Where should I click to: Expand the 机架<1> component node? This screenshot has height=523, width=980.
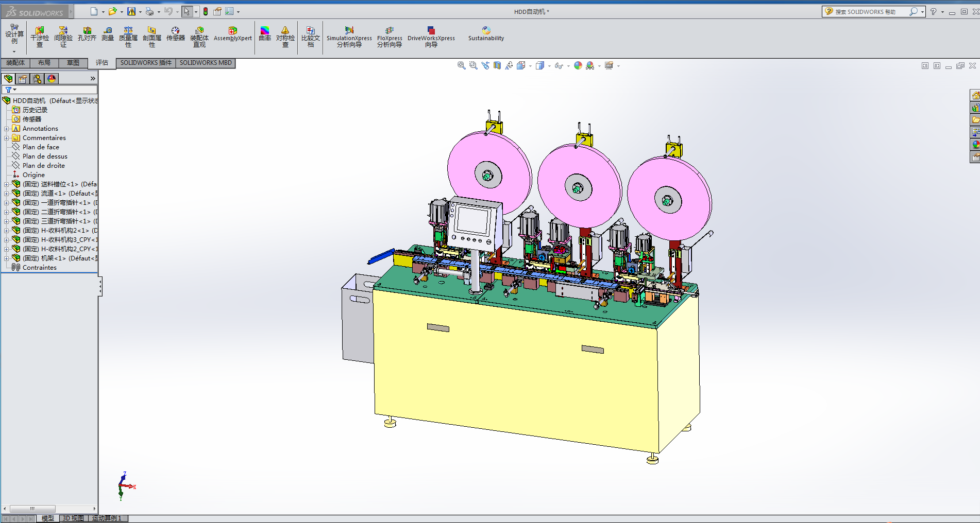(6, 258)
